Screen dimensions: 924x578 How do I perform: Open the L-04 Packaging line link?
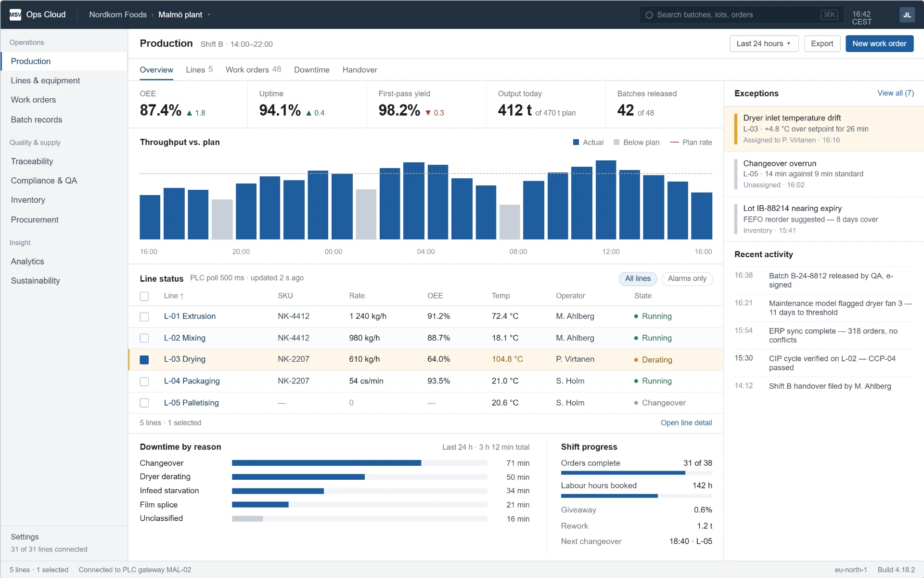192,381
